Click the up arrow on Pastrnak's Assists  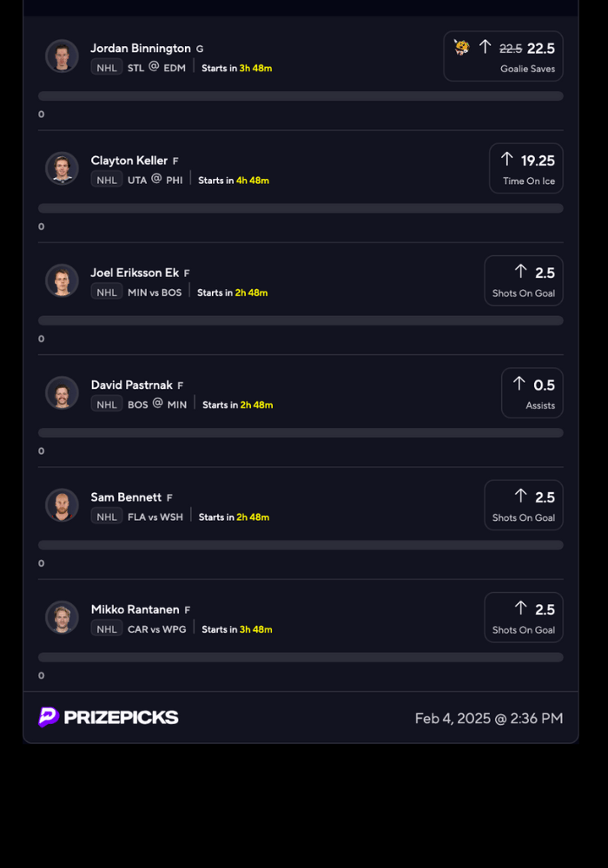click(x=519, y=384)
